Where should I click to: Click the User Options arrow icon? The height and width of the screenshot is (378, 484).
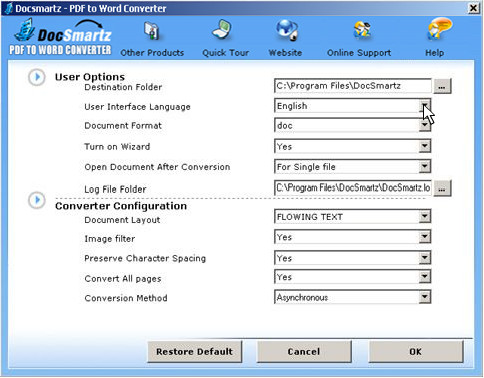tap(37, 77)
